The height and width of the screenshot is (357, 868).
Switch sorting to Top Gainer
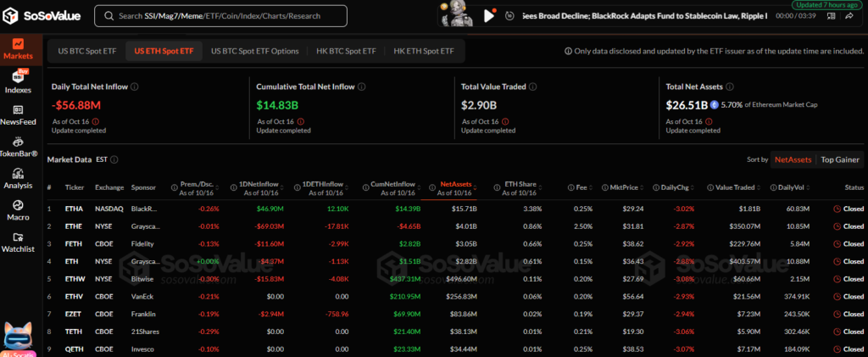point(839,159)
